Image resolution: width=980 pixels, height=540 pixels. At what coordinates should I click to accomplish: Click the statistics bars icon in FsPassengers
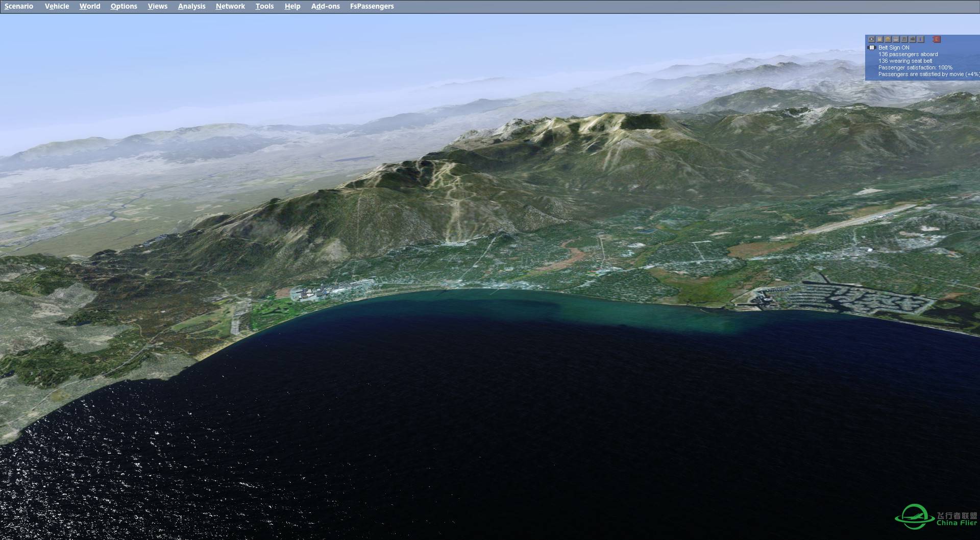913,39
